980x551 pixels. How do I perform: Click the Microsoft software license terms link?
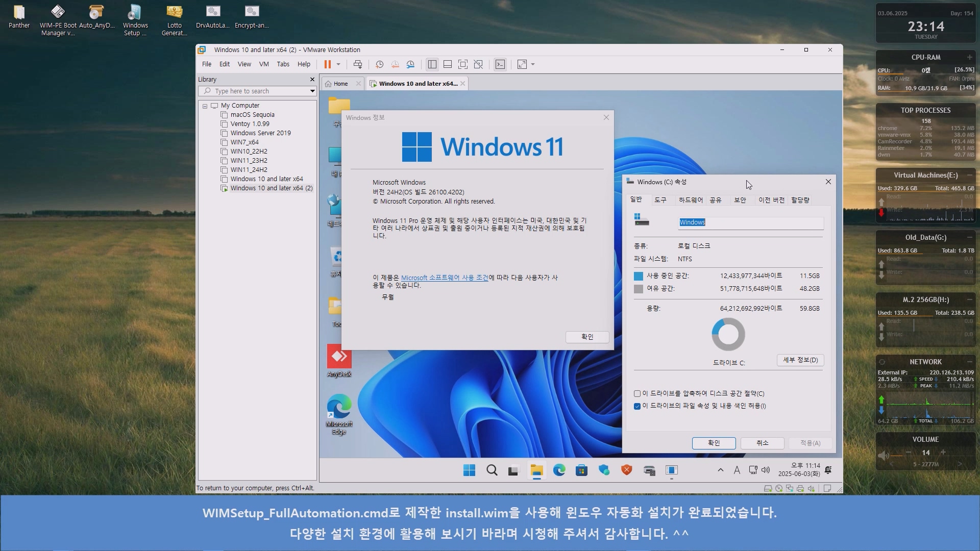[444, 278]
